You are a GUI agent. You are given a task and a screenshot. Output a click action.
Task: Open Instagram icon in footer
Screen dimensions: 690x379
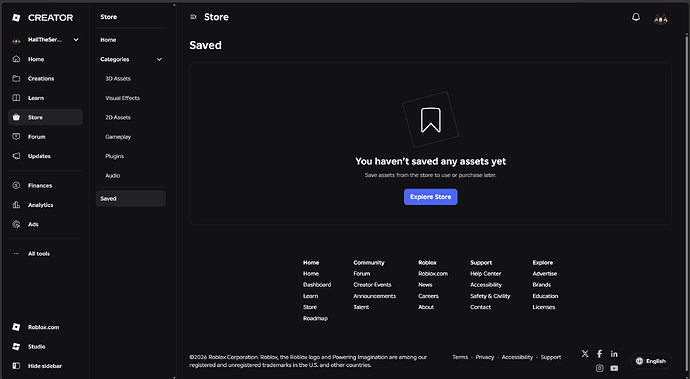coord(599,368)
